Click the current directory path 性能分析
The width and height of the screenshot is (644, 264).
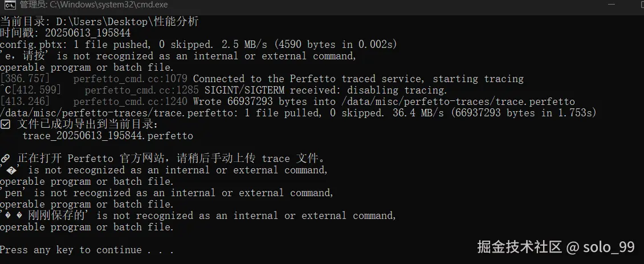(x=176, y=22)
